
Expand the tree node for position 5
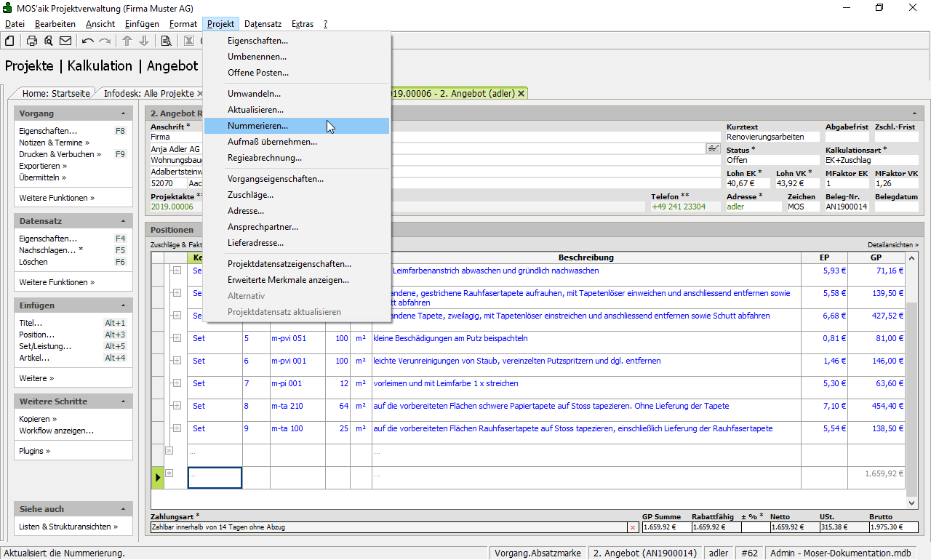(176, 338)
